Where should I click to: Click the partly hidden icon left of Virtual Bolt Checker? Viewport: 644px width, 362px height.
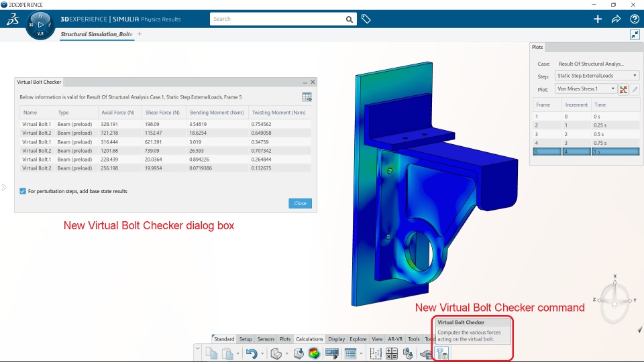click(x=425, y=353)
